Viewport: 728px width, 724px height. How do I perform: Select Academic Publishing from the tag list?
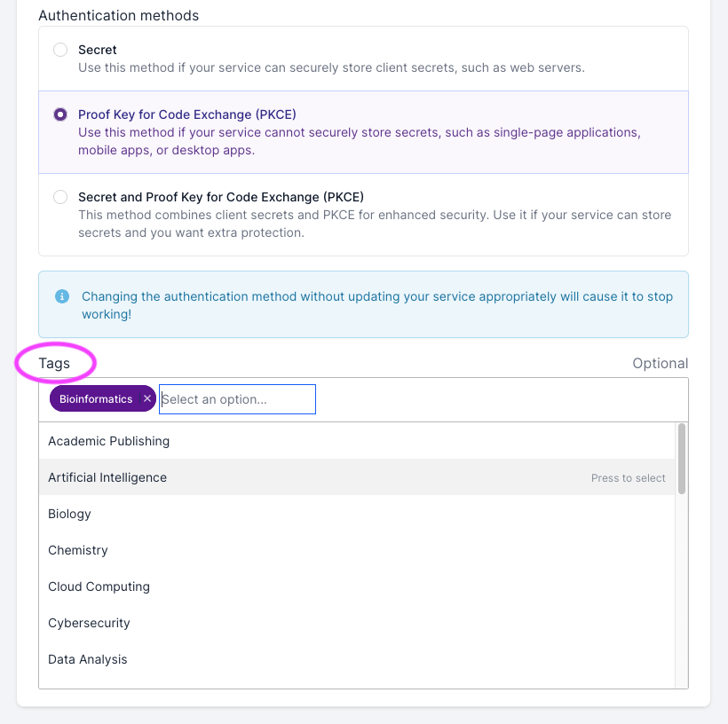pos(108,441)
